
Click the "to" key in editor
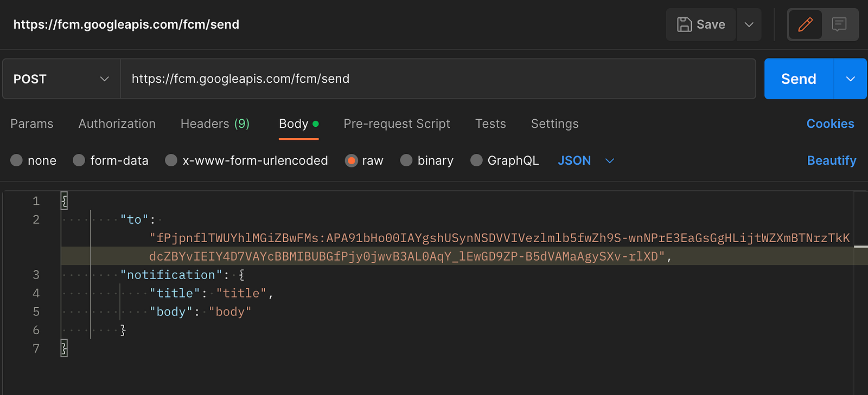point(134,219)
